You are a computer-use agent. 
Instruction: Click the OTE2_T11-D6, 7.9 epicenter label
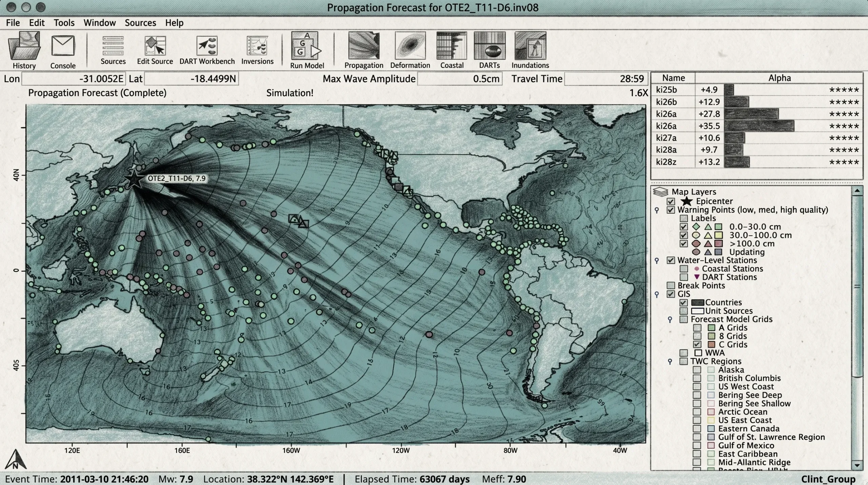tap(177, 179)
